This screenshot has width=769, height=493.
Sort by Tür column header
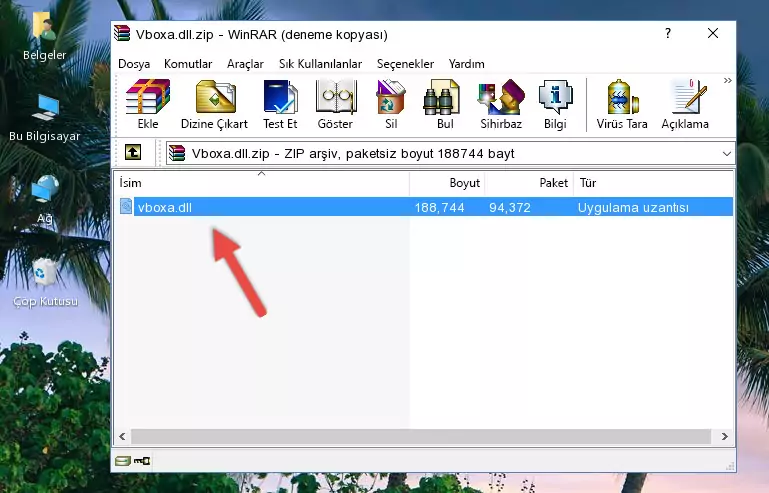point(653,182)
